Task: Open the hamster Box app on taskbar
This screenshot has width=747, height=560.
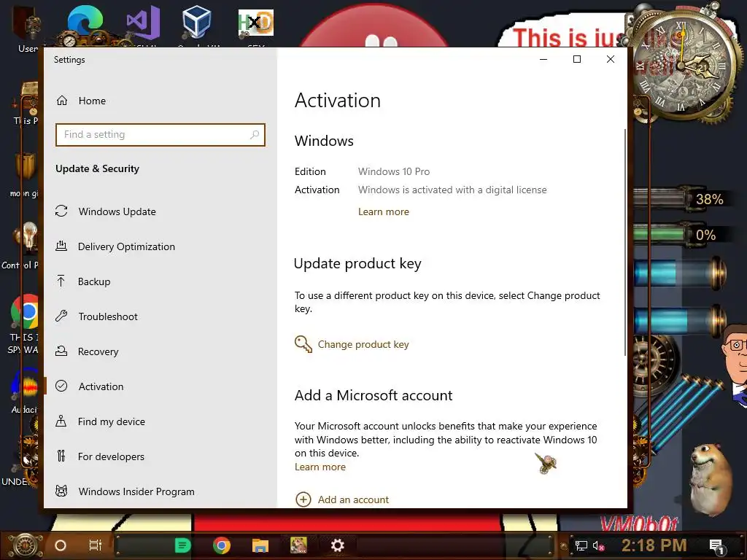Action: click(x=298, y=545)
